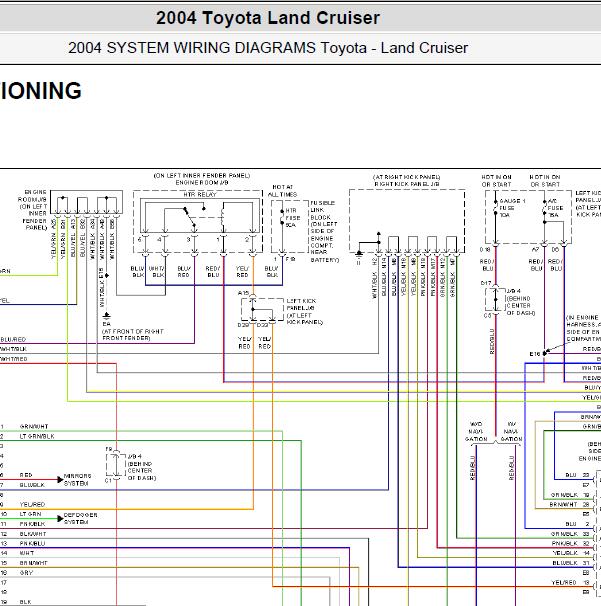This screenshot has width=601, height=606.
Task: Click the 'MIRRORS SYSTEM' reference
Action: point(77,480)
